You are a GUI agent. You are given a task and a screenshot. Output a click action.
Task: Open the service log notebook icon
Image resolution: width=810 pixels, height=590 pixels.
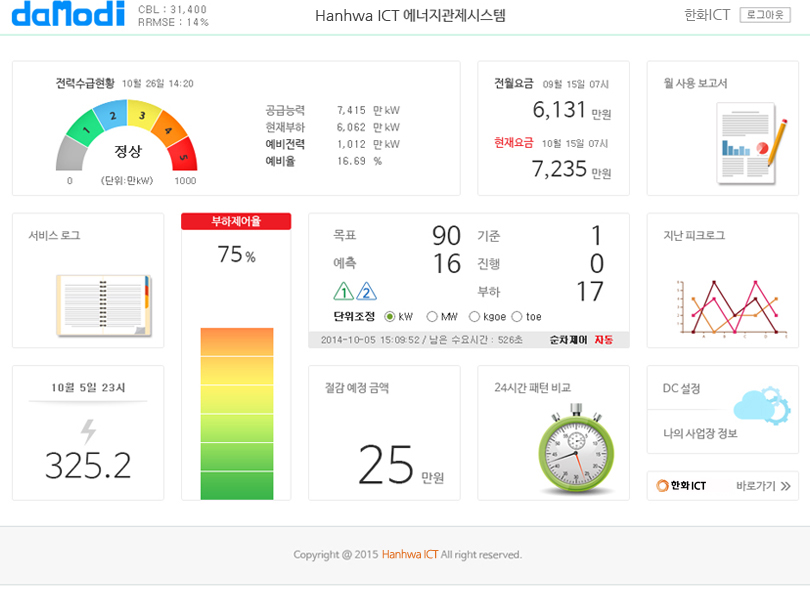[104, 305]
